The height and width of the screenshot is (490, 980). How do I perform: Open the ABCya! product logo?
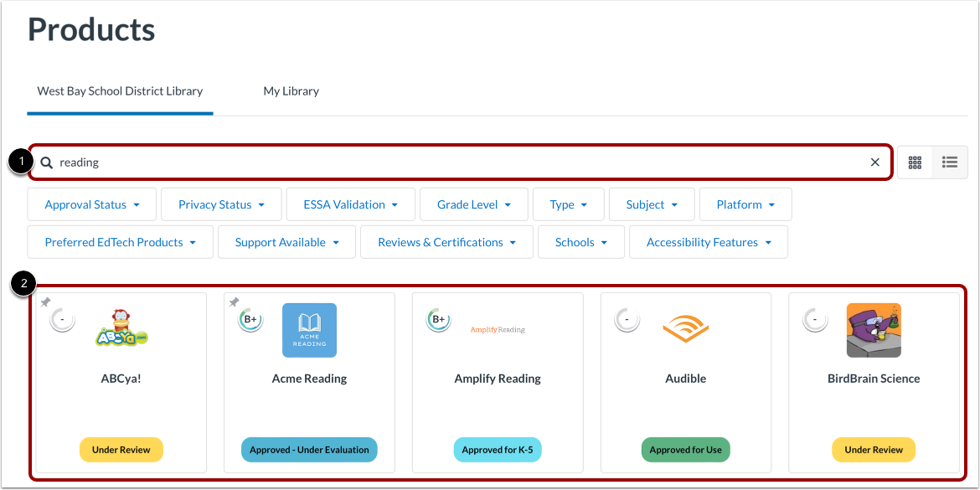coord(121,330)
